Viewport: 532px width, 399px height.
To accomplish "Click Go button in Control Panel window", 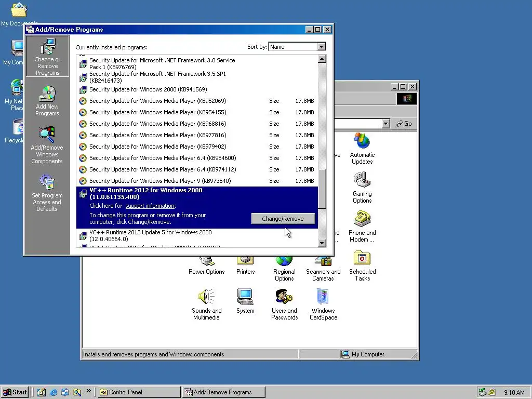I will [404, 124].
